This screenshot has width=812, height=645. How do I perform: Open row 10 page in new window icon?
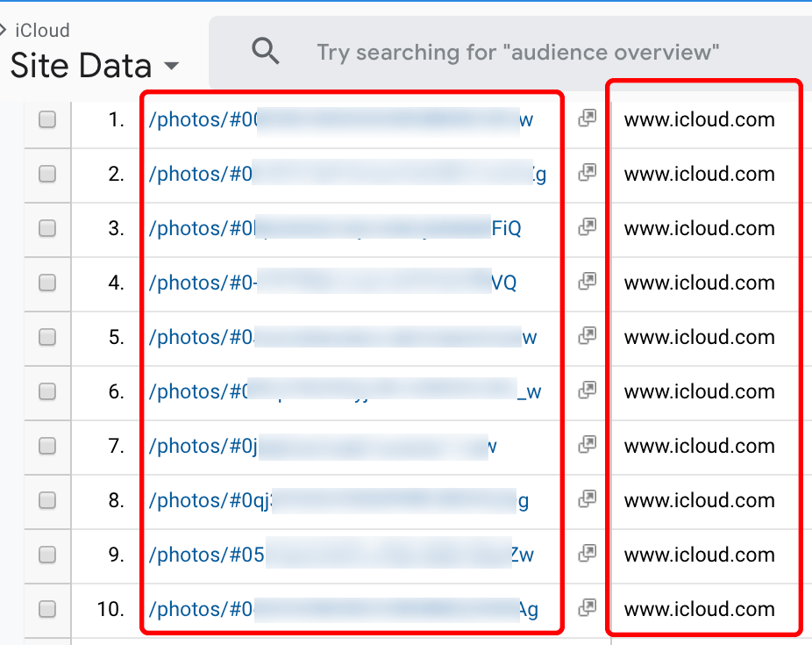point(588,607)
